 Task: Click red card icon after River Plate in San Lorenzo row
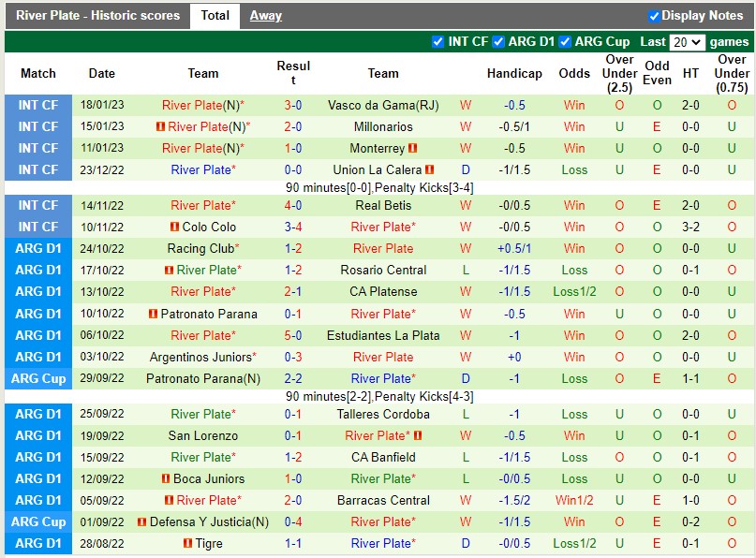click(x=418, y=435)
